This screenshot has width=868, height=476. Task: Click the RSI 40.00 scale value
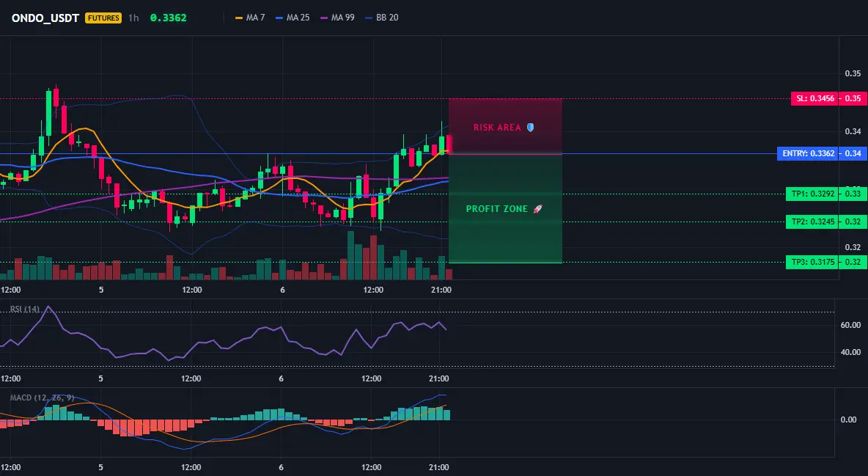point(850,352)
